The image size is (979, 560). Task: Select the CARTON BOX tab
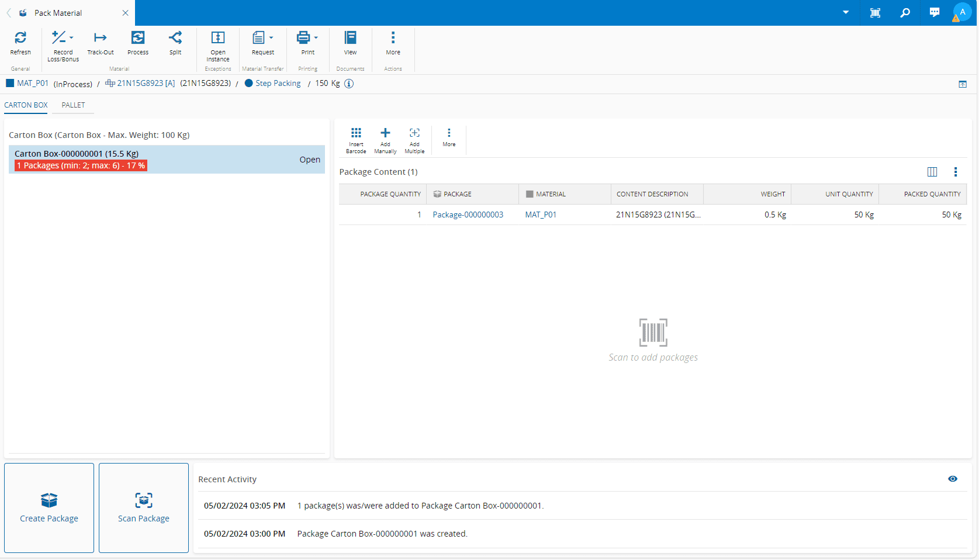coord(26,105)
